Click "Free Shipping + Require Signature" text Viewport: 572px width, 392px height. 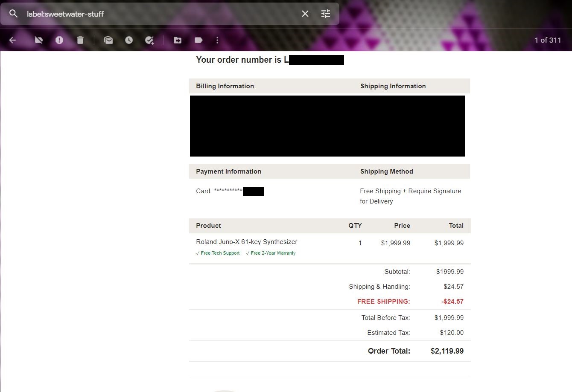coord(411,191)
